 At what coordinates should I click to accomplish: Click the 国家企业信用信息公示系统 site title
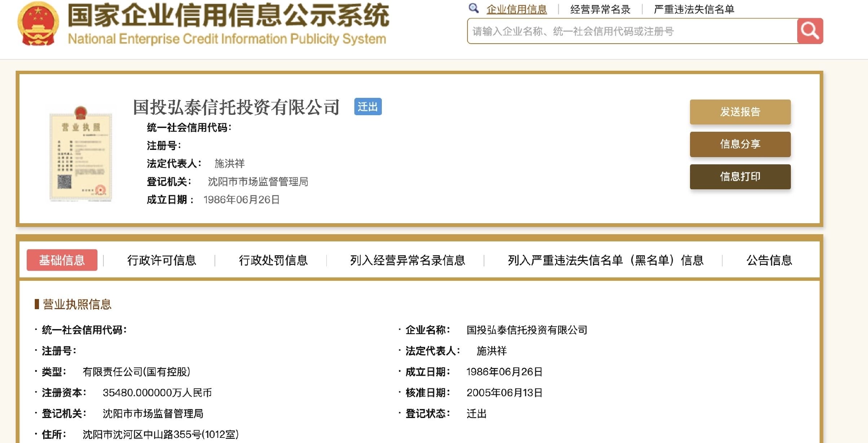[x=228, y=15]
